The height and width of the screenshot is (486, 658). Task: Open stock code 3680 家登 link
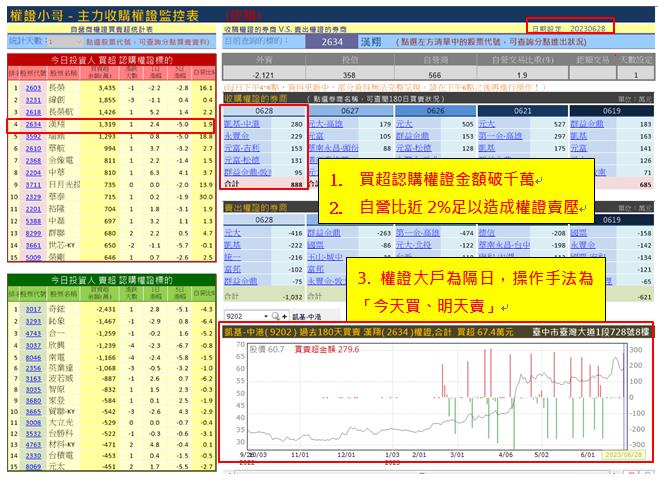coord(33,400)
